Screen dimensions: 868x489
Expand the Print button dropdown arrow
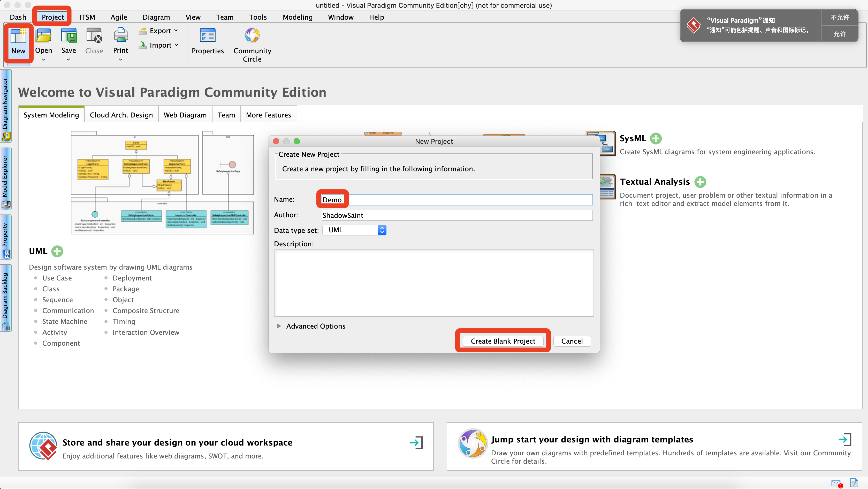121,60
